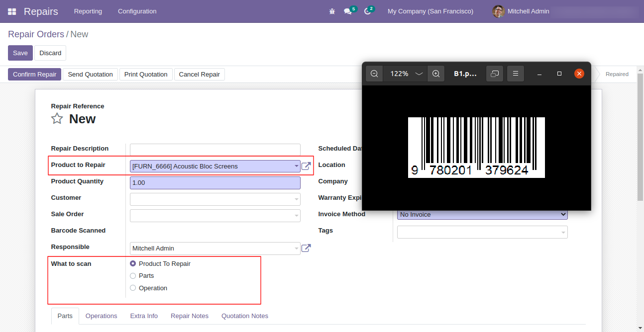Open the Invoice Method select box

(482, 214)
